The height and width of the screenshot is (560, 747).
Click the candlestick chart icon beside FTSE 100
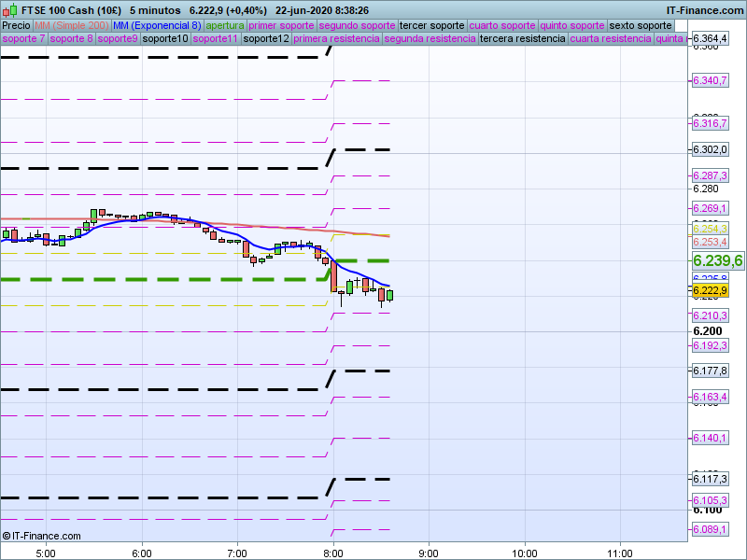tap(10, 10)
